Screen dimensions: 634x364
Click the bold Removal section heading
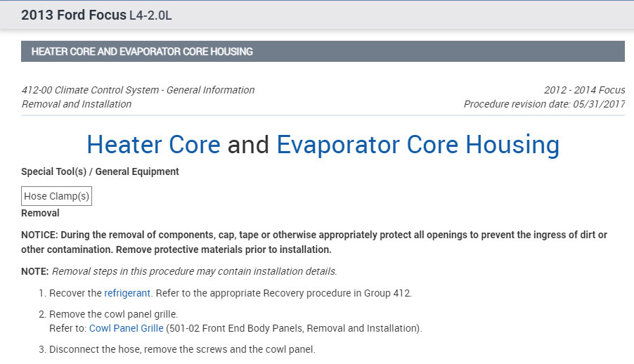(x=40, y=213)
